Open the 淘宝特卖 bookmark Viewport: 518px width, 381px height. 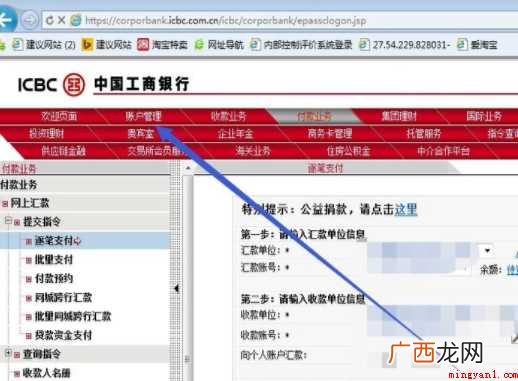(163, 44)
